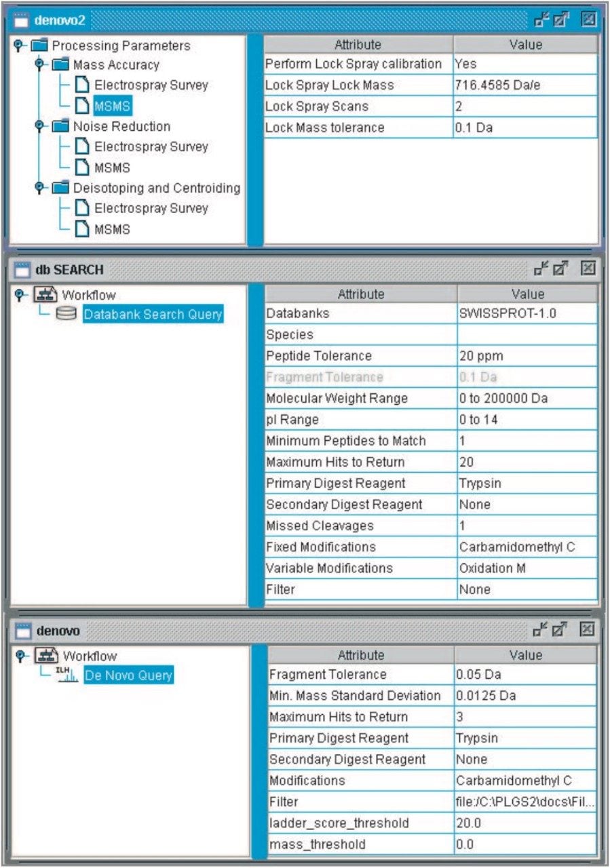Collapse the Workflow node in denovo window
This screenshot has width=610, height=868.
[20, 656]
